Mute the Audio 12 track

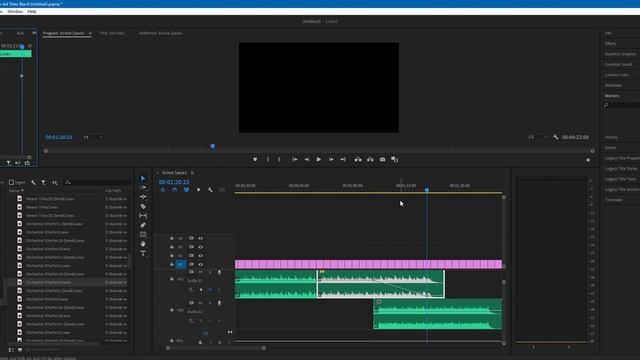point(200,303)
